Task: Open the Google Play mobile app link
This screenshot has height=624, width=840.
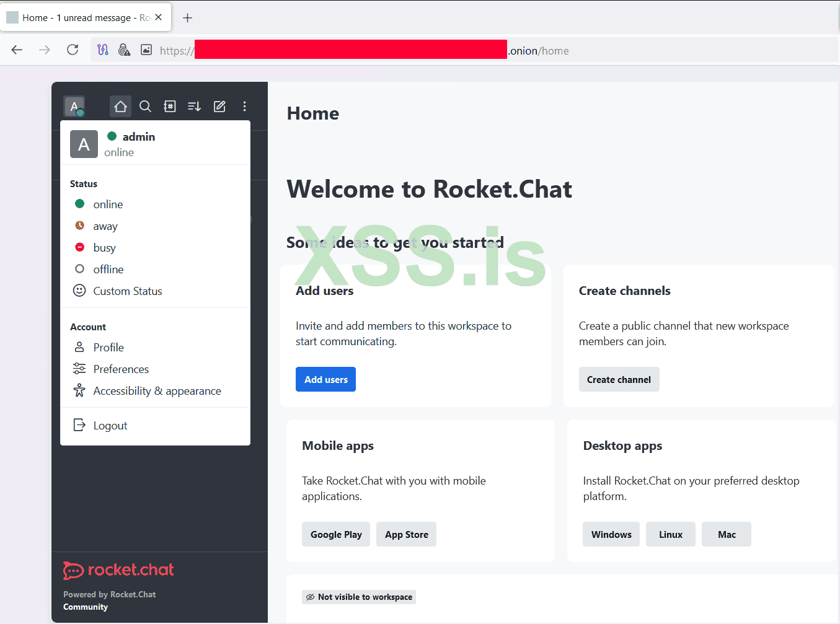Action: click(336, 534)
